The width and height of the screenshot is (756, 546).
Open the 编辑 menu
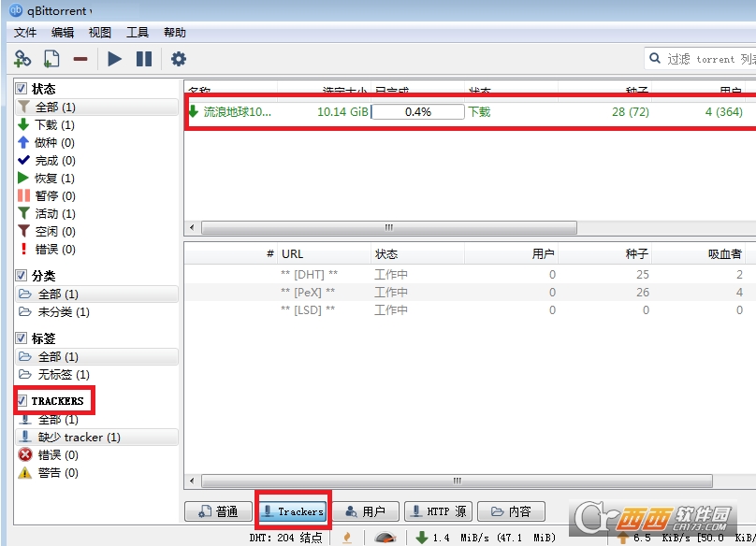63,33
